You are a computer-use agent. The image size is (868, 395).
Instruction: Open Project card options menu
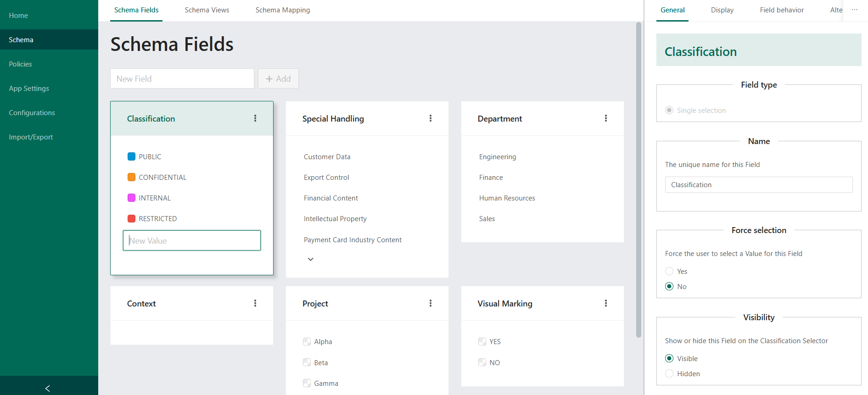pos(431,303)
